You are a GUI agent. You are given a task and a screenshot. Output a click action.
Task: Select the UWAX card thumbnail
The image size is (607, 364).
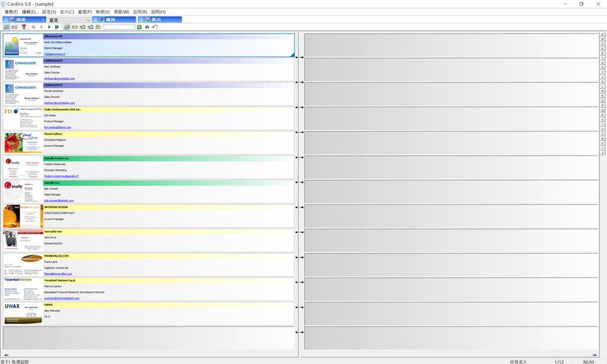point(23,314)
